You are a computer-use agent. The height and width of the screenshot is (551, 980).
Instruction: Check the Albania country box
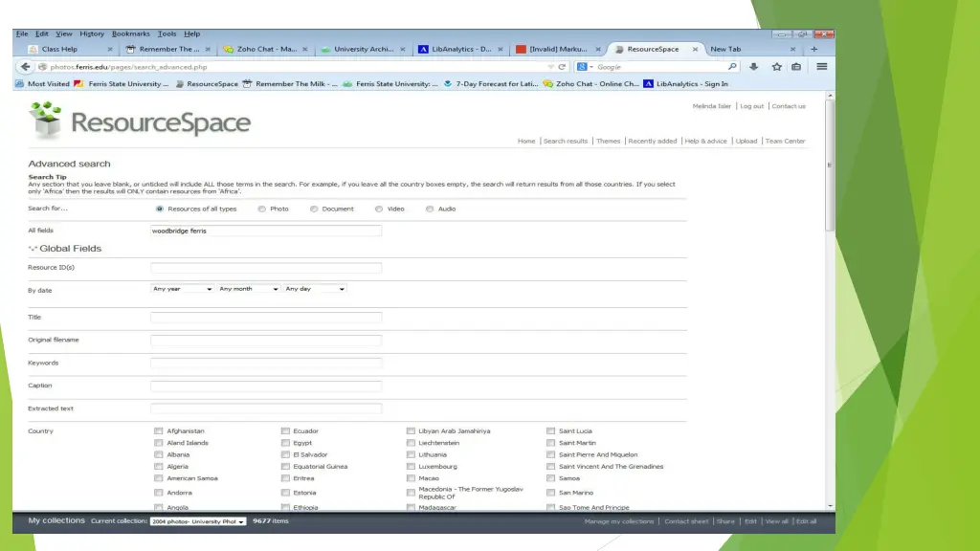(158, 454)
